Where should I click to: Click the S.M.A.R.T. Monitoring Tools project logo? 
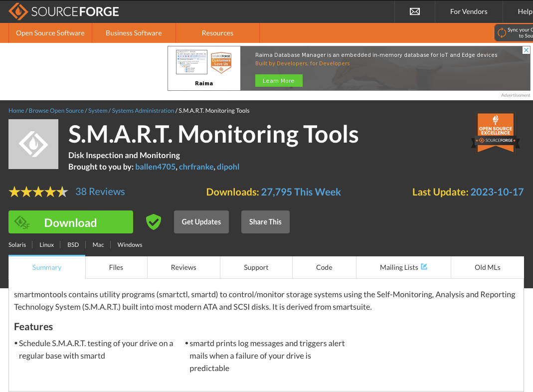[33, 144]
